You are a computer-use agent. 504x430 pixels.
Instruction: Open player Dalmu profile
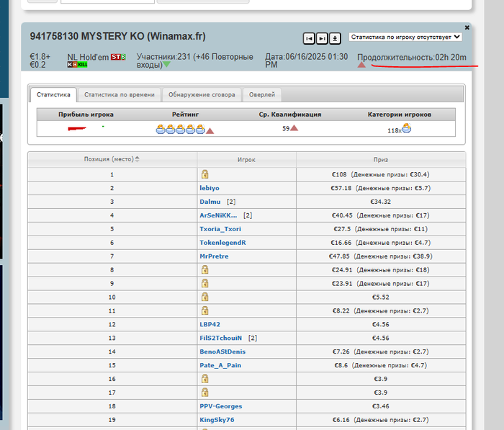point(210,202)
